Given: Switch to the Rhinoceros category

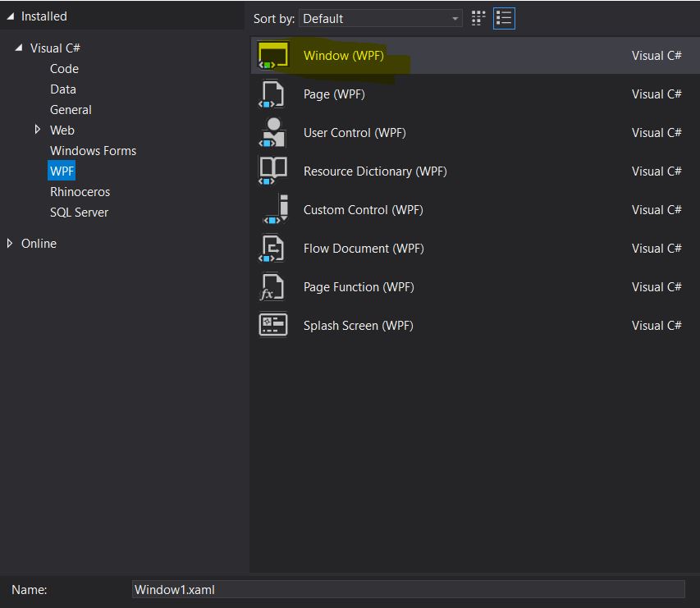Looking at the screenshot, I should 80,191.
